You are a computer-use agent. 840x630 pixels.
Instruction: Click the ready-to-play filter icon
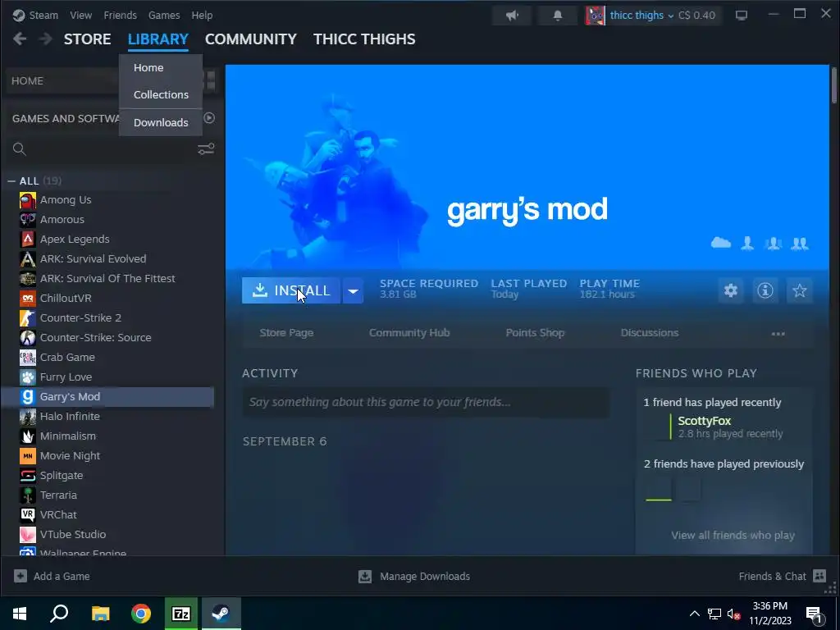coord(209,118)
